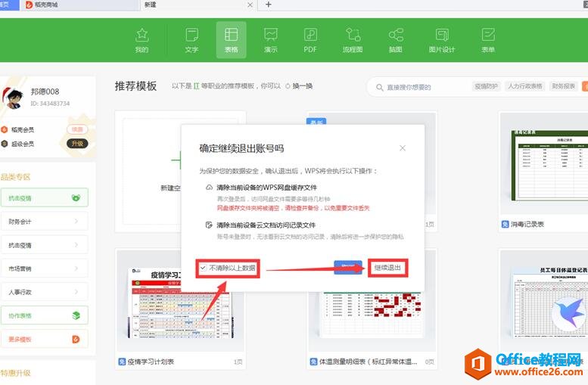
Task: Click the 消毒记录表 template title
Action: (x=527, y=224)
